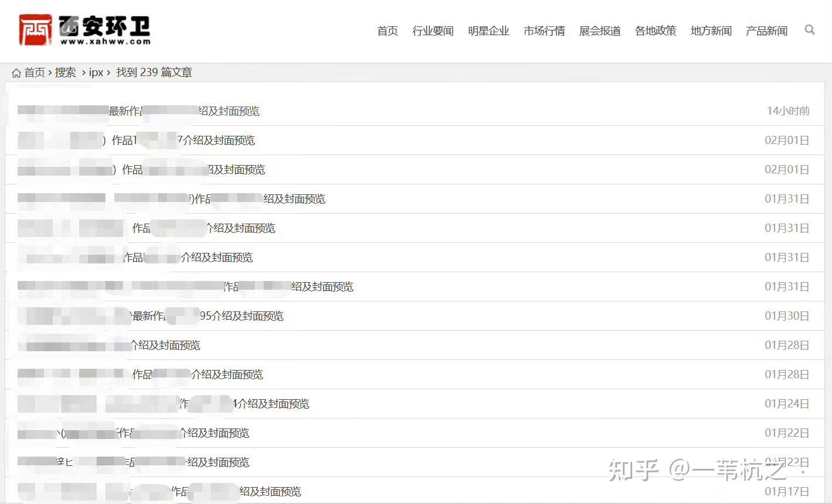Click the 01月24日 date
This screenshot has height=504, width=832.
click(x=787, y=403)
